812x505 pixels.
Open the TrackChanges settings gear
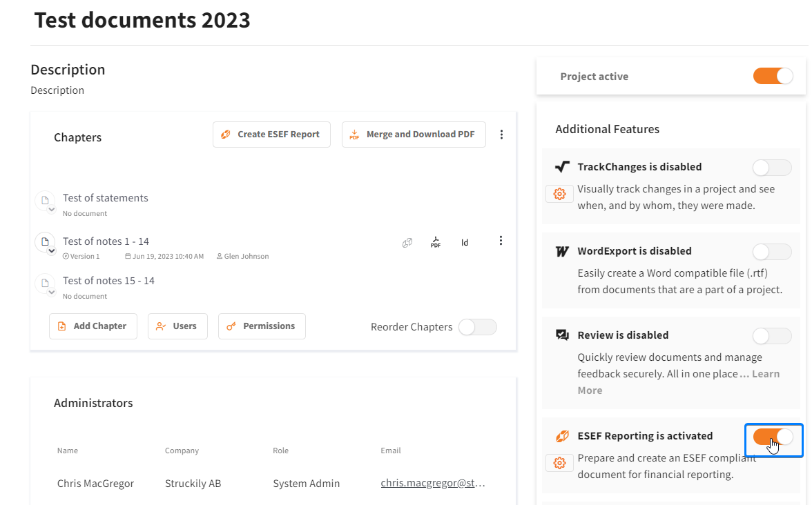pyautogui.click(x=559, y=194)
